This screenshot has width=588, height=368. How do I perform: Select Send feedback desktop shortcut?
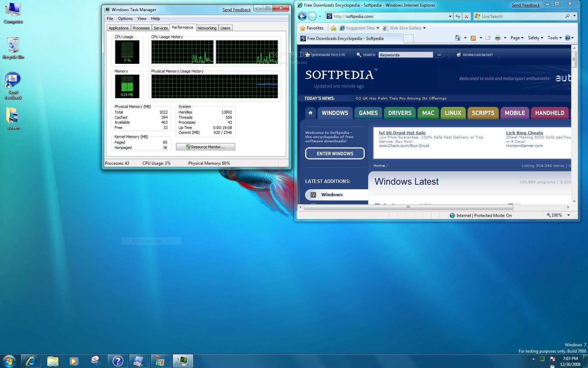(13, 86)
